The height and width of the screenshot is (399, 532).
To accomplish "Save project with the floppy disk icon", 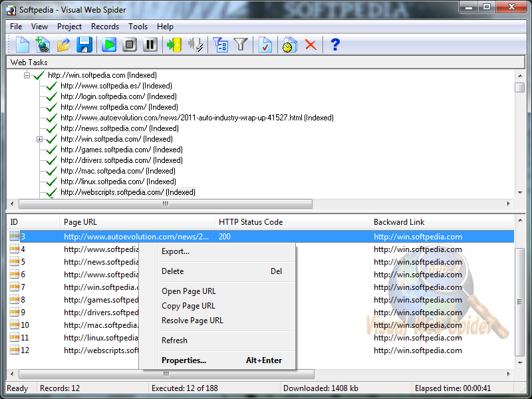I will 84,45.
